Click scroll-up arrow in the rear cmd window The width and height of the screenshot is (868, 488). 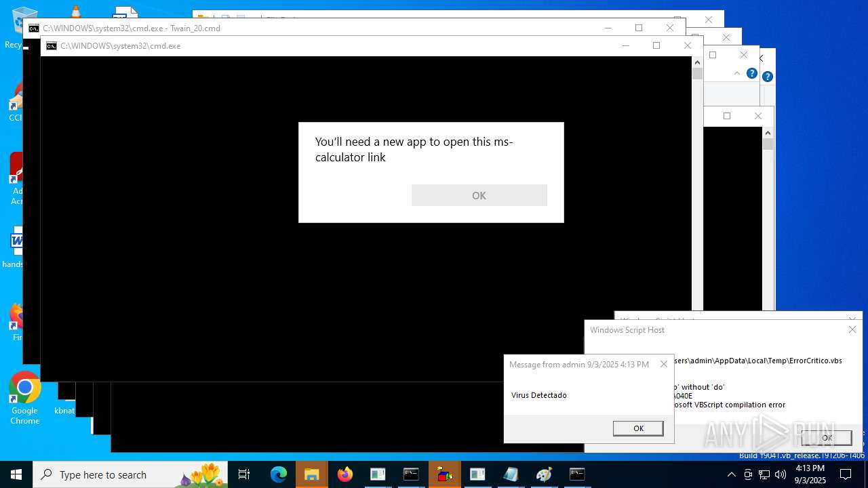[x=768, y=133]
